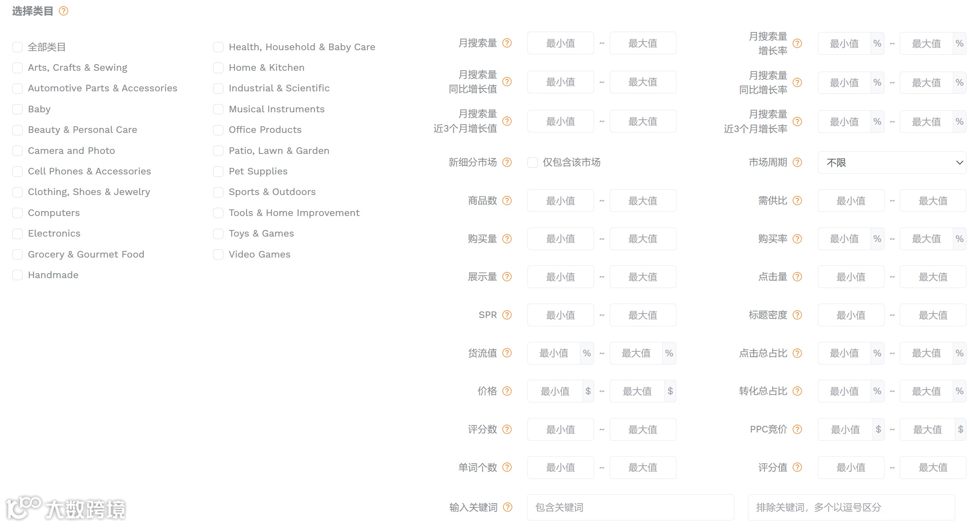Click help icon next to 选择类目
980x525 pixels.
[x=63, y=11]
